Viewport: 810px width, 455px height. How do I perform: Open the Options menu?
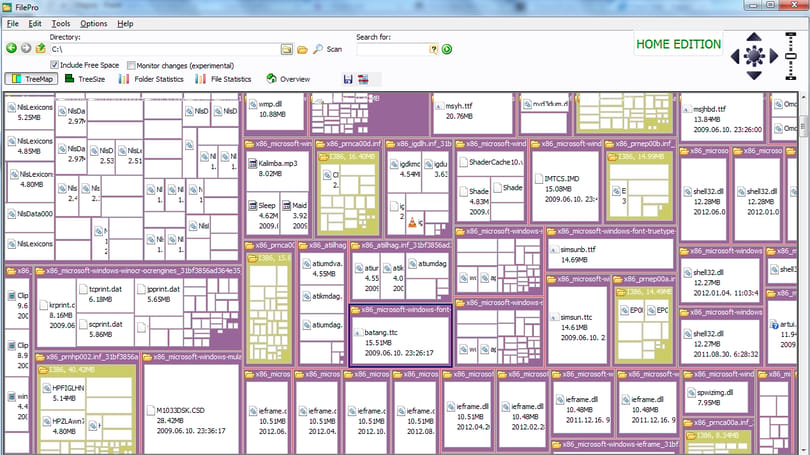[x=94, y=24]
